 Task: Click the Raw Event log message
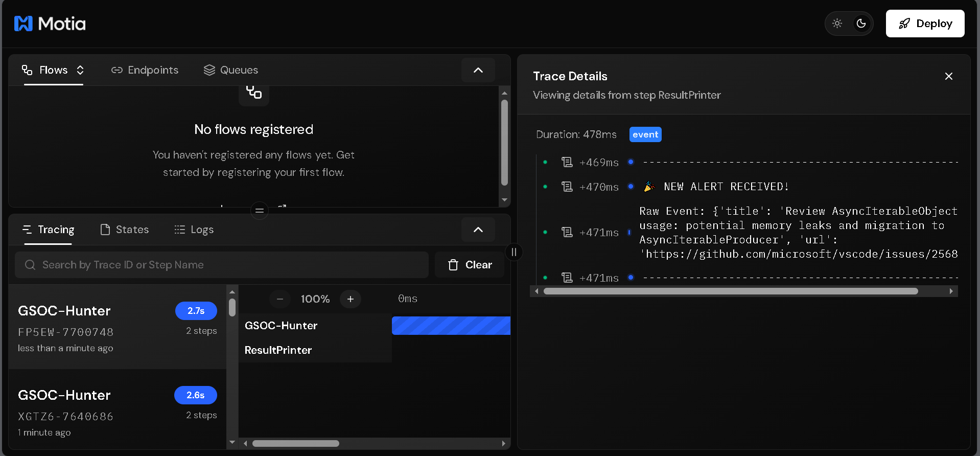click(x=798, y=233)
